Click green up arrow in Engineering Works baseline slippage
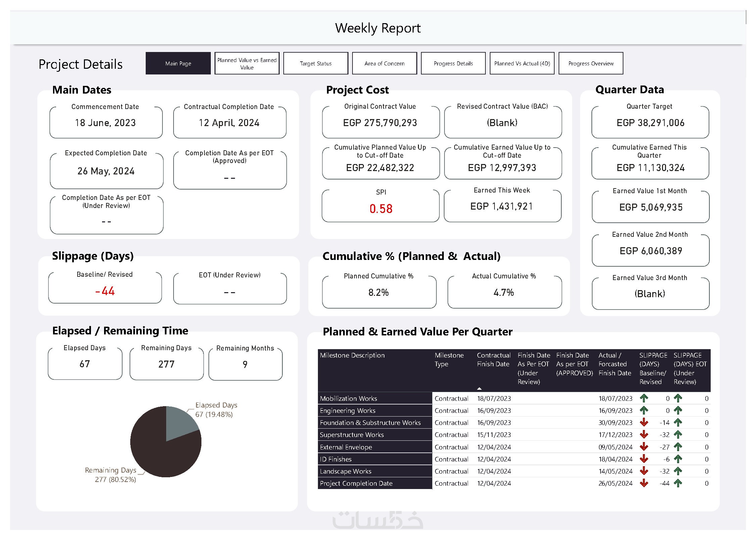756x540 pixels. 644,411
